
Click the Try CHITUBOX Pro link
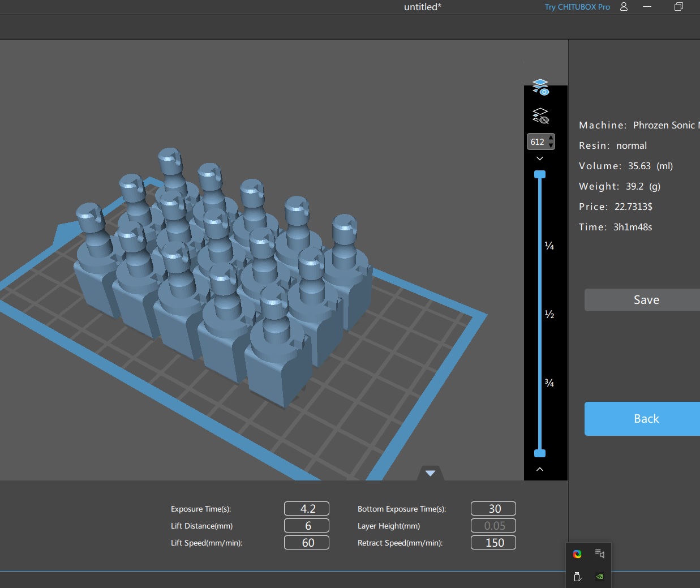point(577,7)
